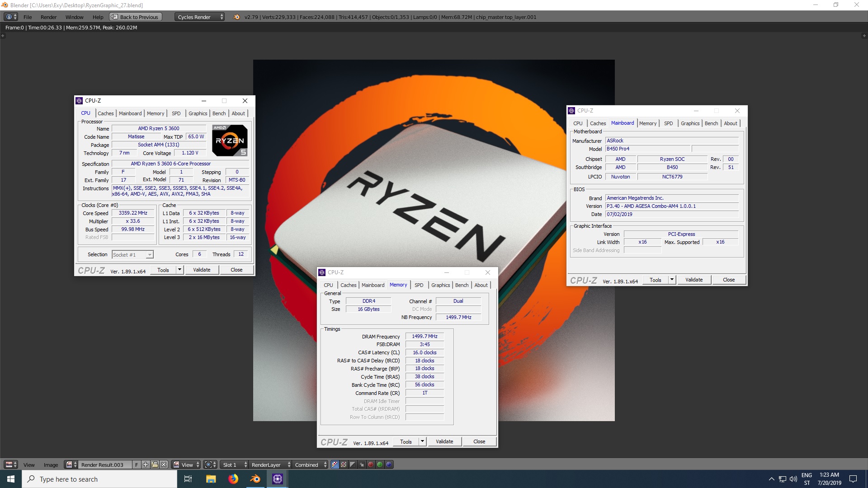Screen dimensions: 868x488
Task: Open Blender's Help menu
Action: [x=98, y=17]
